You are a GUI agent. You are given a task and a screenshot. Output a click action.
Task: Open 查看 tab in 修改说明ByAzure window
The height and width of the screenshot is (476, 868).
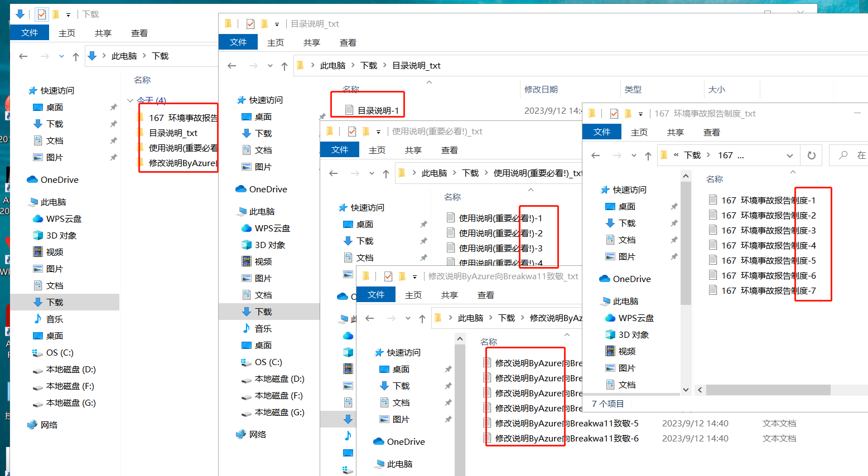coord(486,295)
